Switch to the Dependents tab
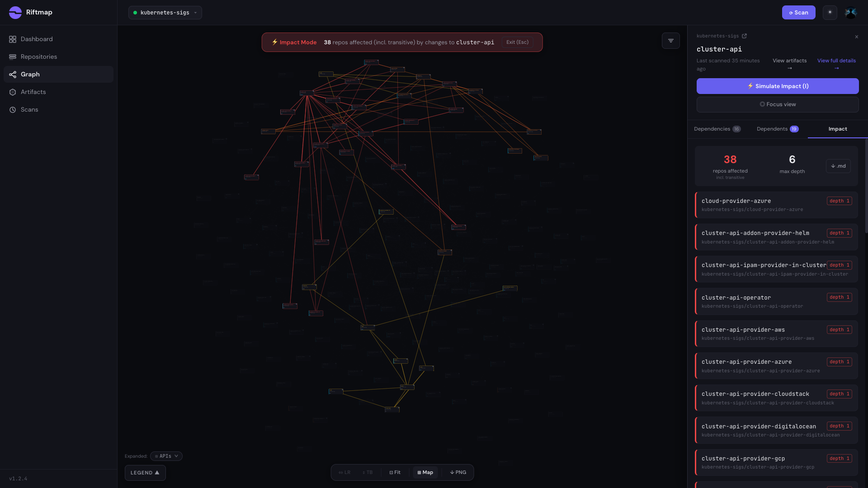 pyautogui.click(x=778, y=129)
